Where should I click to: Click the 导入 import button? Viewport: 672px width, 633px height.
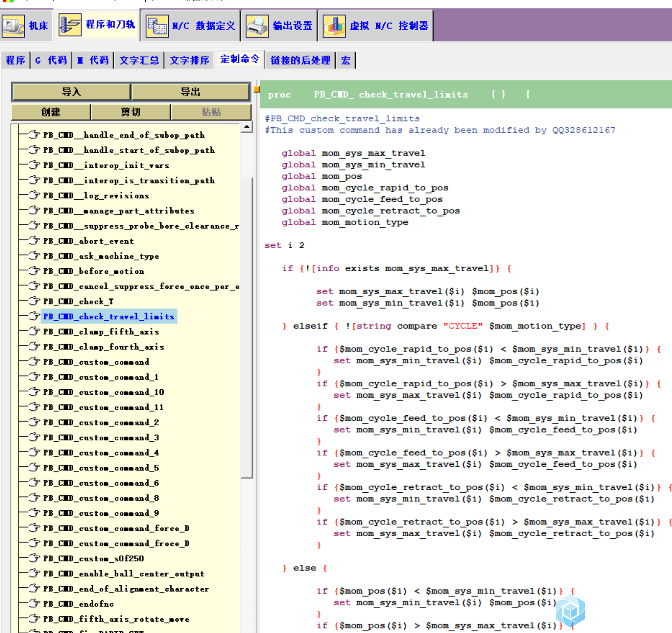click(71, 92)
